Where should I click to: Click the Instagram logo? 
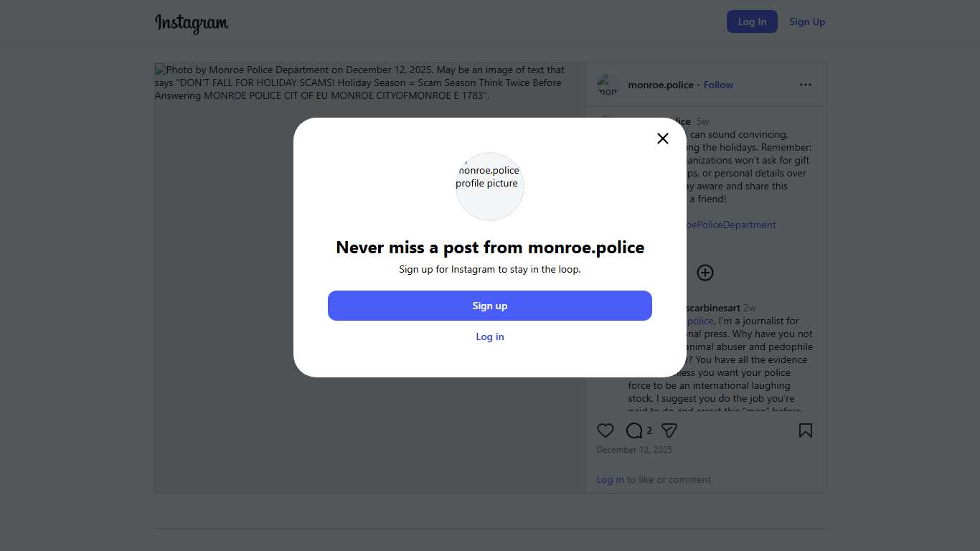pyautogui.click(x=192, y=23)
